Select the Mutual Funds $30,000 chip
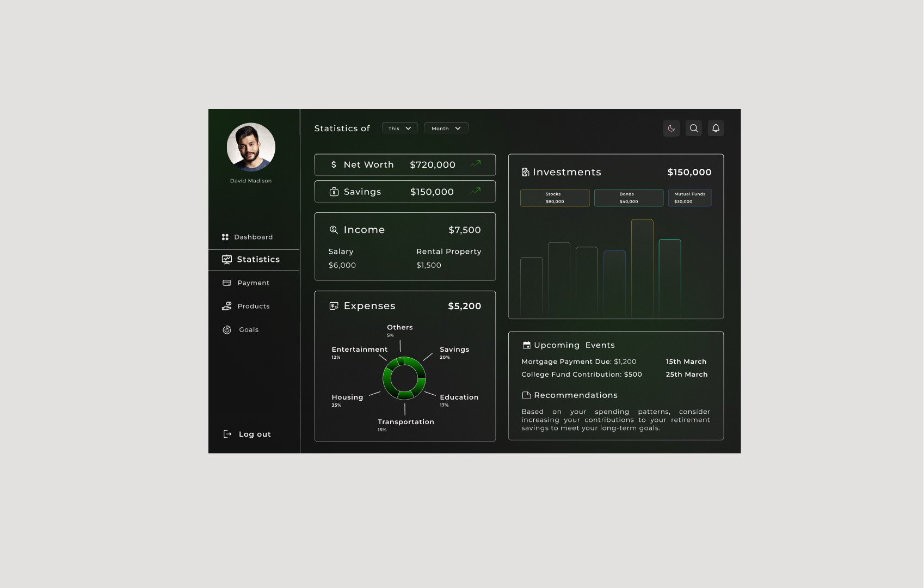 tap(690, 198)
